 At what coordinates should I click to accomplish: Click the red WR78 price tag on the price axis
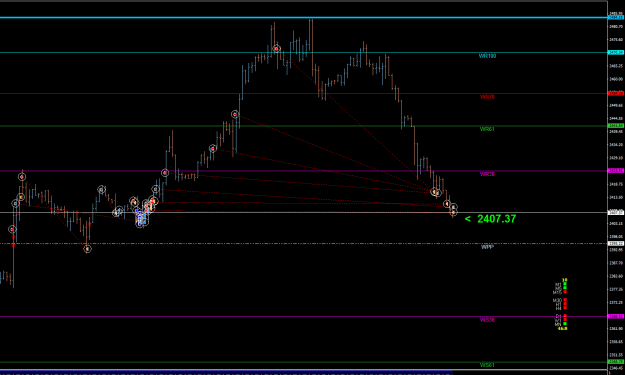coord(616,94)
